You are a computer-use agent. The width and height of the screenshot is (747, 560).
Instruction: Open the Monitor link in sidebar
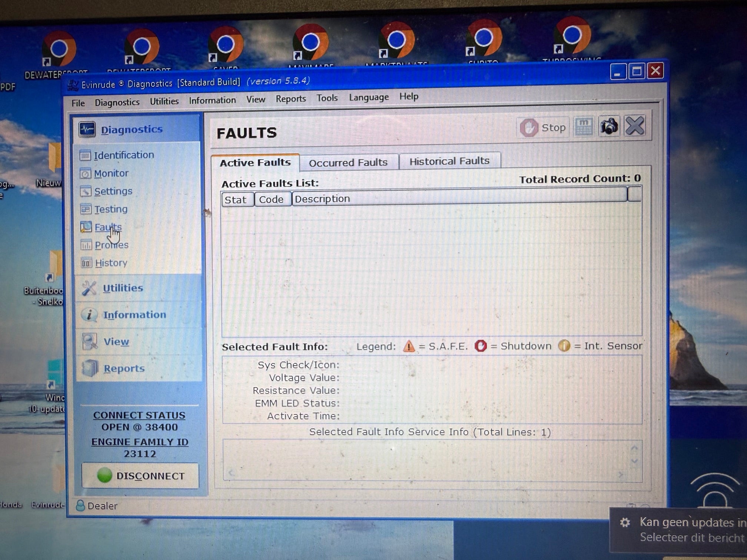111,173
